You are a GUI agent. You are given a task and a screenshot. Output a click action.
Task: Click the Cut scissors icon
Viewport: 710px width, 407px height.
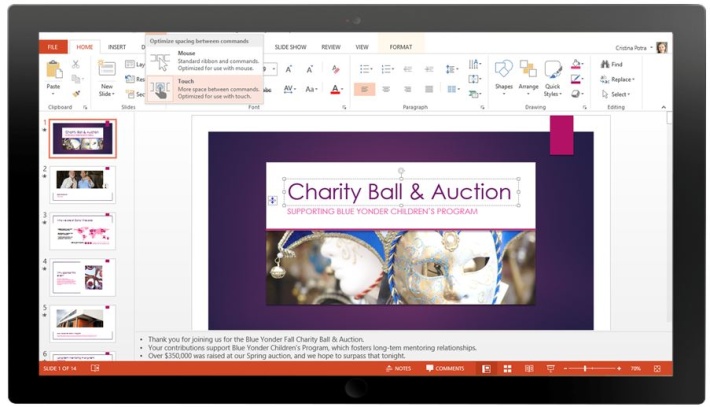pos(76,65)
